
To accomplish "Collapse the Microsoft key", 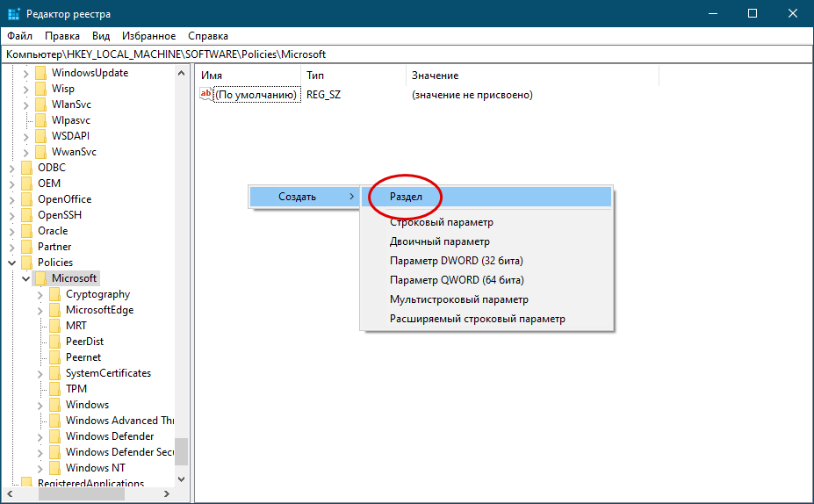I will (26, 279).
